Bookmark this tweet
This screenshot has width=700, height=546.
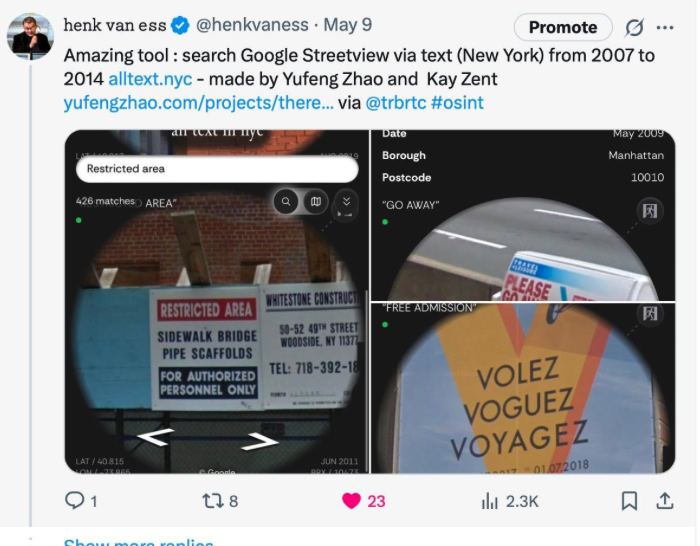pos(629,501)
